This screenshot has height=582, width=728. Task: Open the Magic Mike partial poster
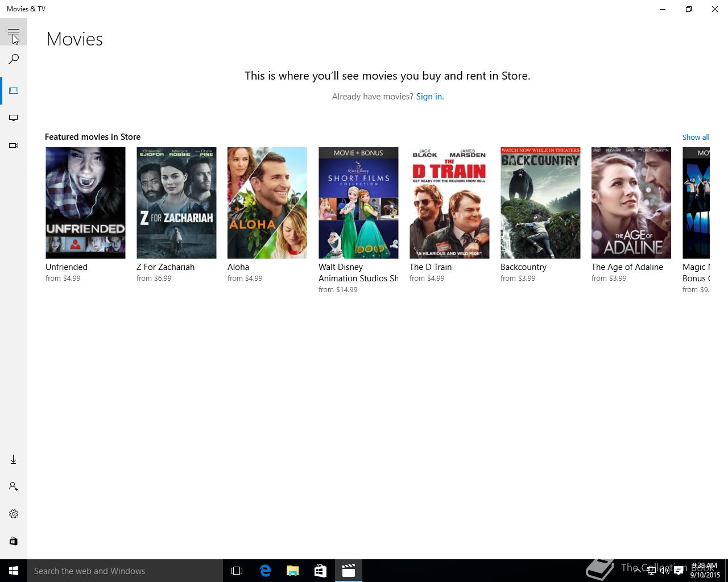click(x=696, y=203)
